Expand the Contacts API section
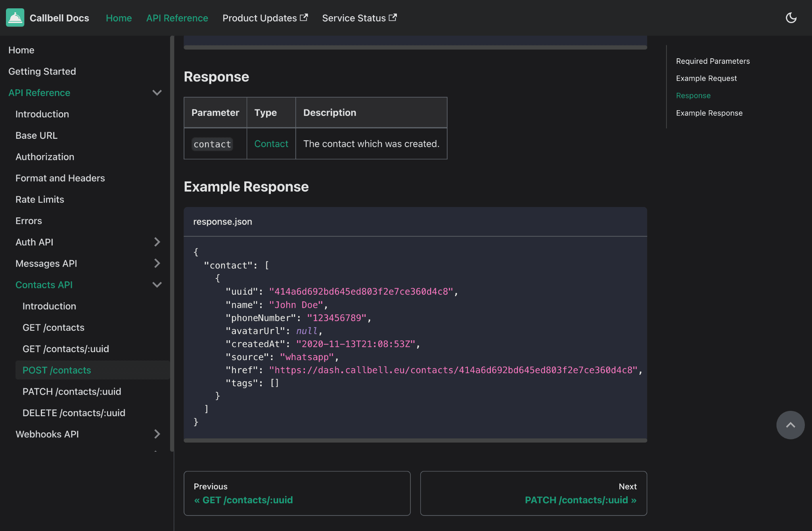The image size is (812, 531). [157, 284]
